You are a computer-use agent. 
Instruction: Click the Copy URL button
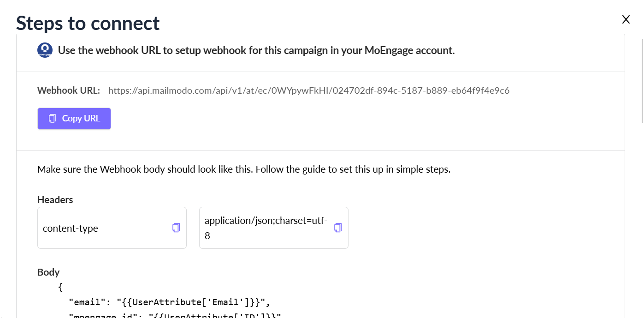coord(74,119)
